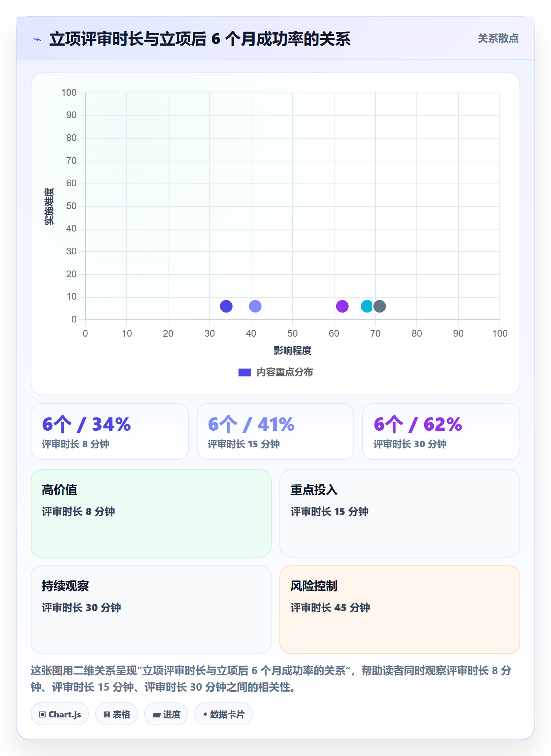The height and width of the screenshot is (756, 551).
Task: Toggle the 内容重点分布 legend swatch
Action: coord(244,372)
